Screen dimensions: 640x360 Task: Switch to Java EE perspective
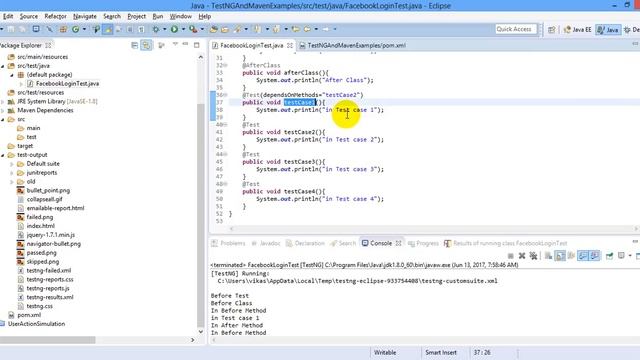tap(577, 29)
